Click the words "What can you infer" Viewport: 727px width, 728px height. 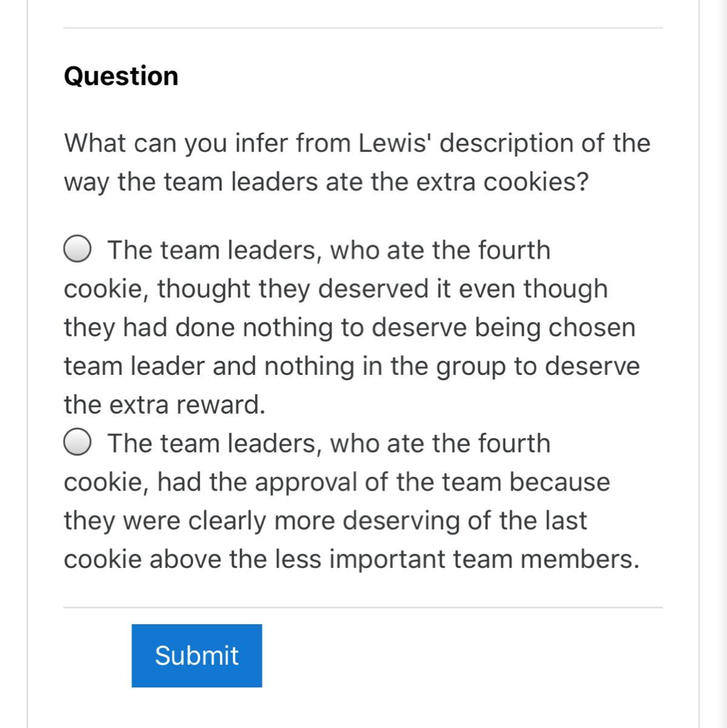tap(146, 144)
